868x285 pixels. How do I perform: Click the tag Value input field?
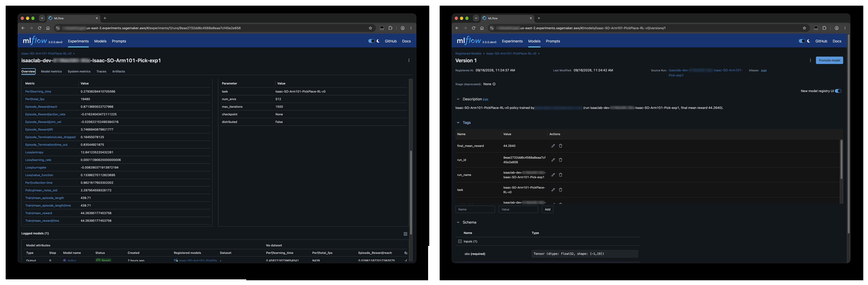pos(518,210)
